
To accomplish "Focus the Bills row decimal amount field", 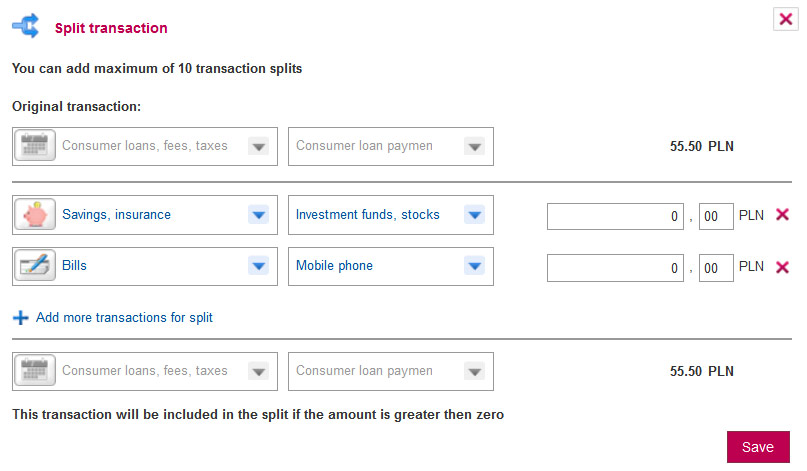I will click(716, 268).
